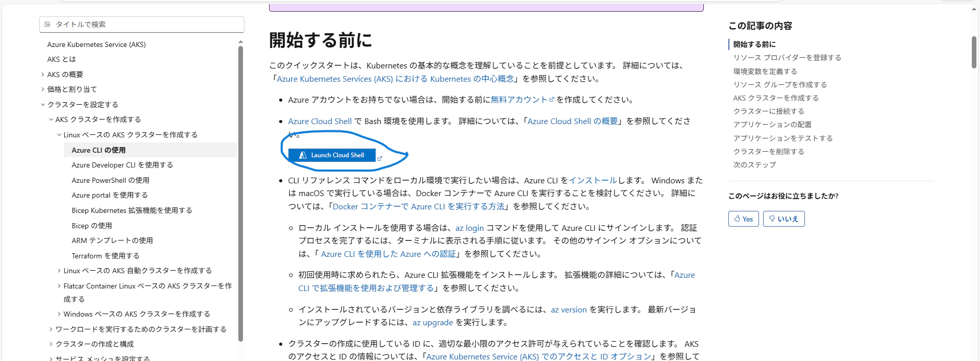Jump to クラスターを削除する section
The image size is (980, 361).
coord(769,152)
